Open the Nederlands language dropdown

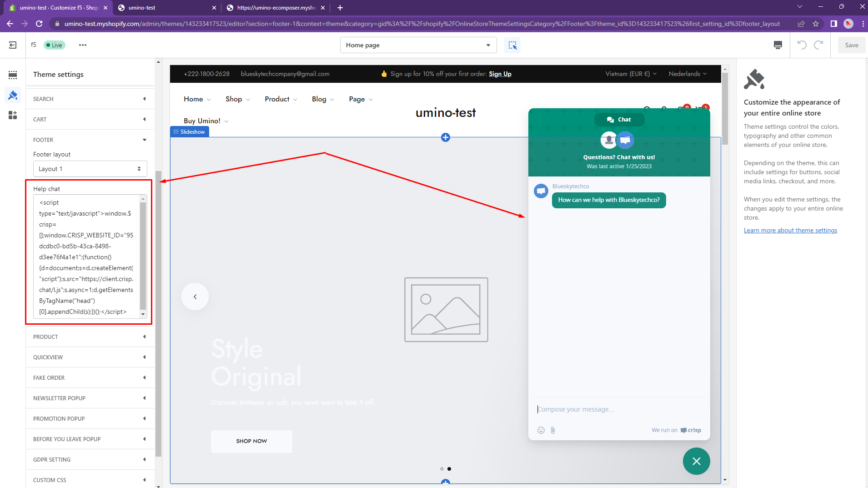(x=687, y=74)
